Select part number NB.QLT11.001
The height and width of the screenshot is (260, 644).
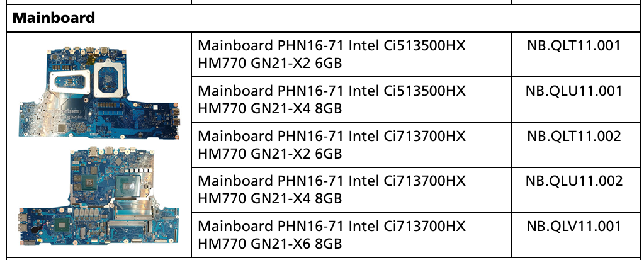[573, 45]
